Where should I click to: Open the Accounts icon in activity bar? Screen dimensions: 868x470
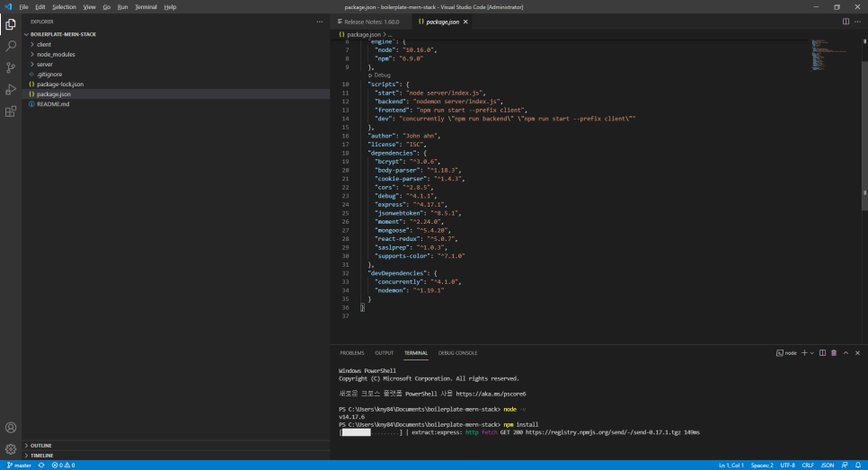pos(11,428)
